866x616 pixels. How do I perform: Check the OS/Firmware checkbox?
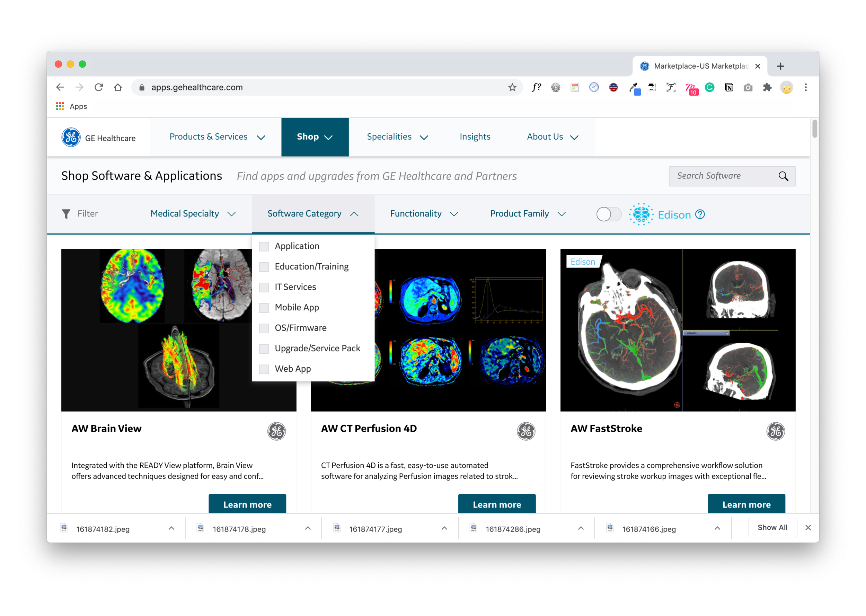coord(264,328)
